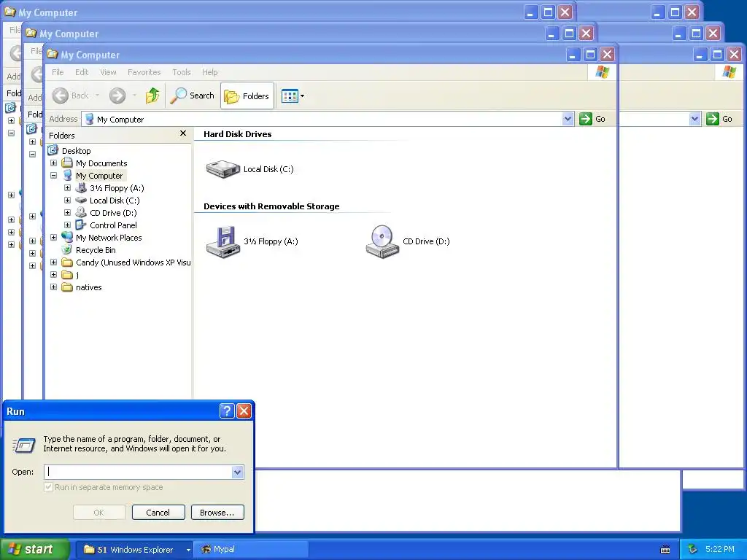Click the floppy drive icon in tree

point(81,187)
